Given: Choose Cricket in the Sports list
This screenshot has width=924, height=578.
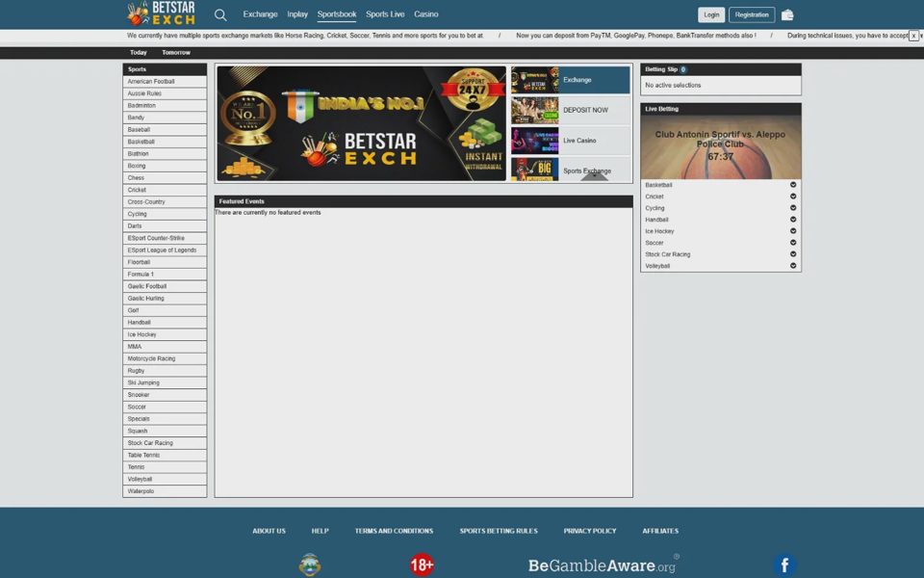Looking at the screenshot, I should (165, 190).
